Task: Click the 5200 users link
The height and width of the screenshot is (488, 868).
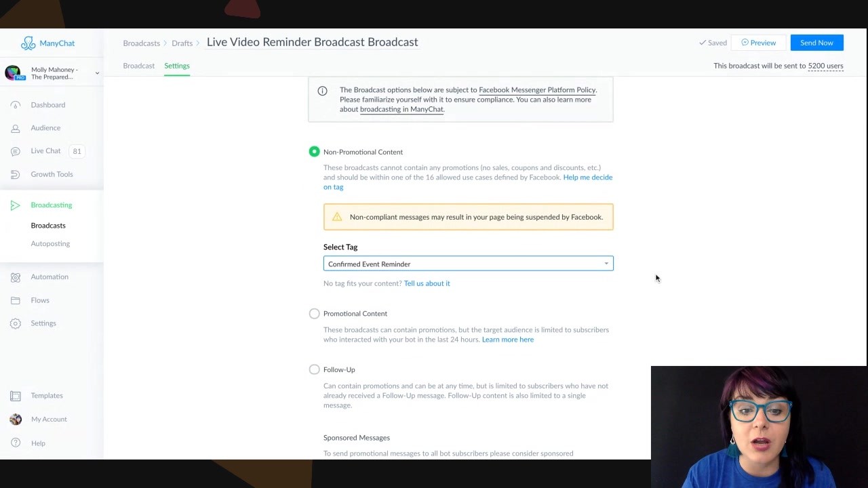Action: tap(825, 66)
